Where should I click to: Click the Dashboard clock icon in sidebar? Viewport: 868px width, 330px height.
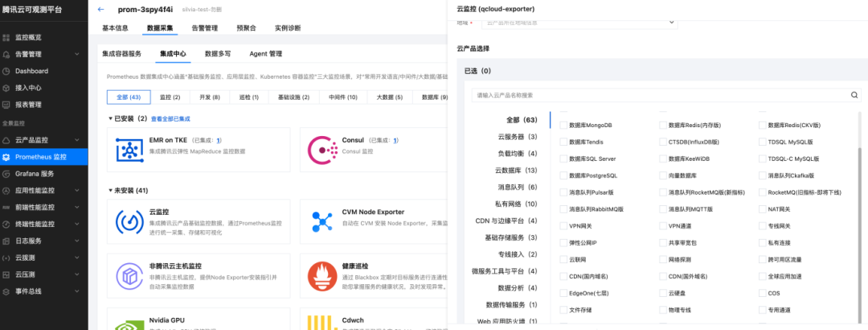[x=6, y=71]
